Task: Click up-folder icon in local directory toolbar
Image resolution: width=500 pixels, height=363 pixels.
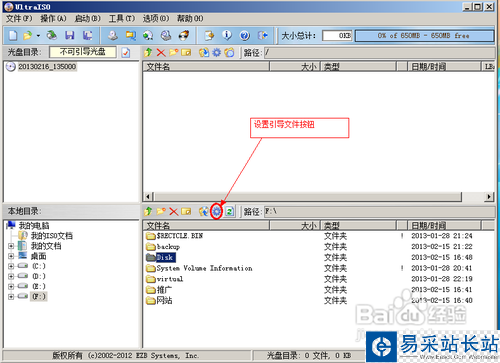Action: coord(148,211)
